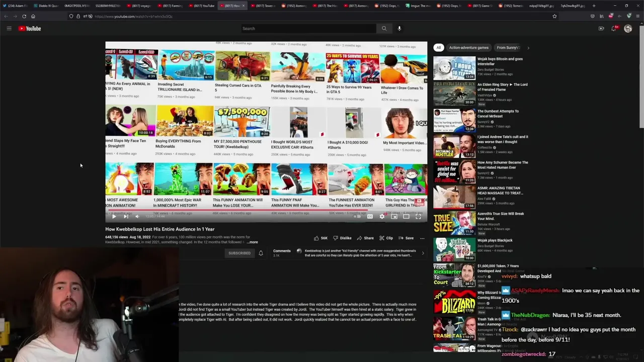Select the All filter chip

[x=439, y=48]
